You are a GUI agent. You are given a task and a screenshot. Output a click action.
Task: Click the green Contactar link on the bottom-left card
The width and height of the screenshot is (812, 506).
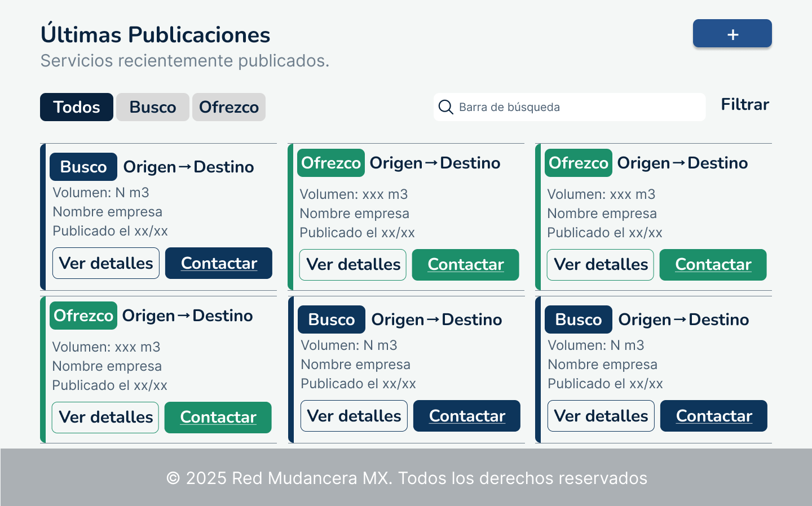click(x=218, y=418)
